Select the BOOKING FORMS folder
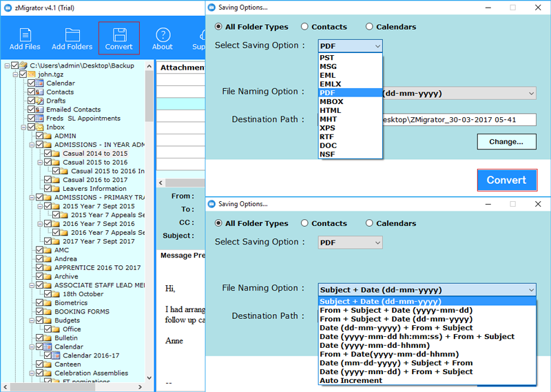 tap(82, 311)
